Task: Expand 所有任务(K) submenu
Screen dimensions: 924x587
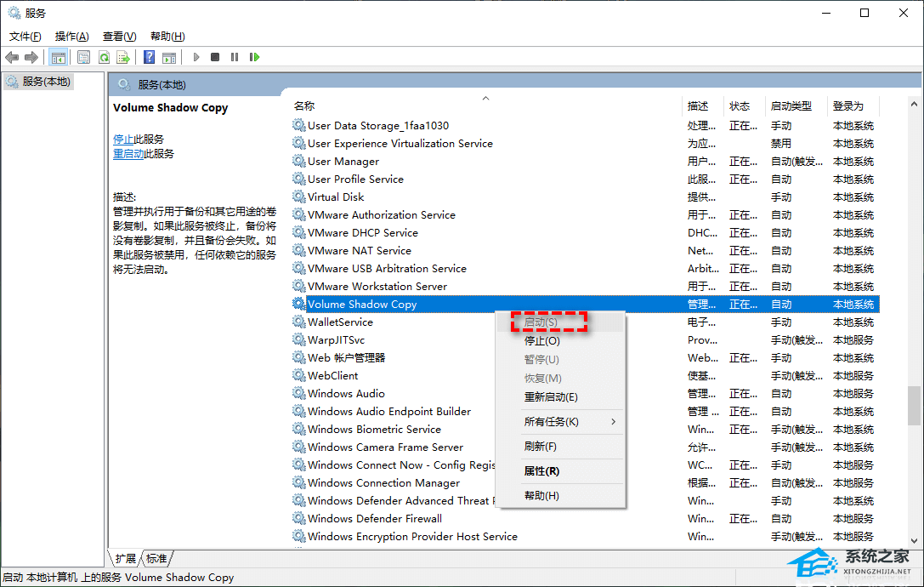Action: pyautogui.click(x=560, y=422)
